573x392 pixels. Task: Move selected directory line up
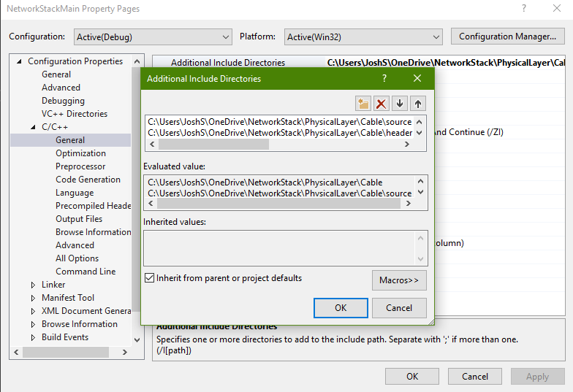418,104
